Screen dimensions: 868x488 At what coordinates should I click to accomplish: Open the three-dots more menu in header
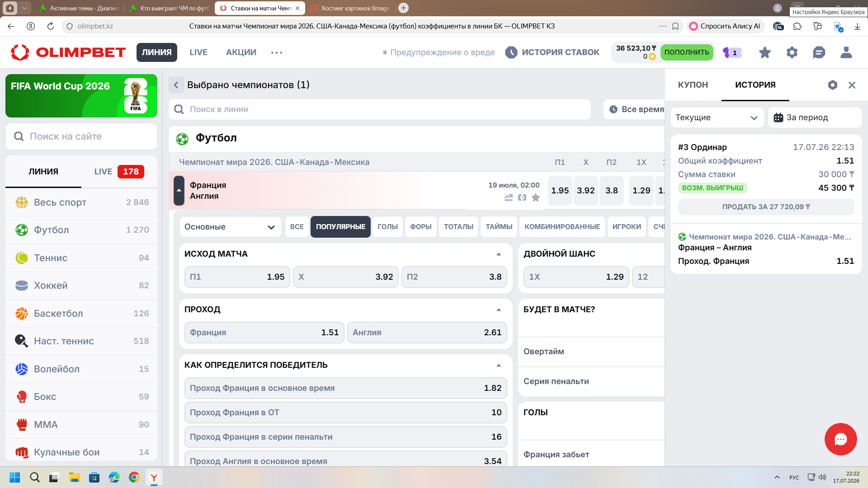point(277,52)
